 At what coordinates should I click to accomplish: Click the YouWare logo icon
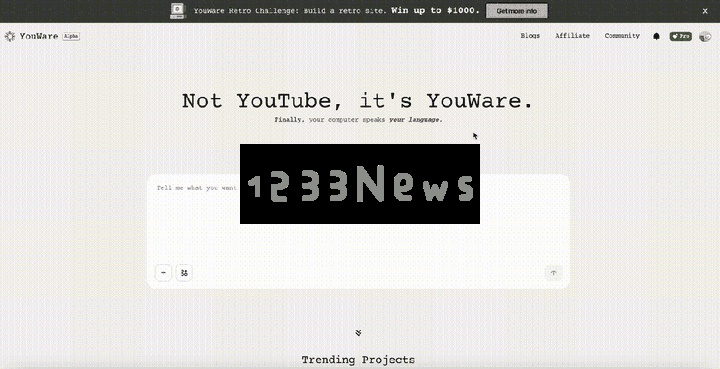[x=10, y=36]
